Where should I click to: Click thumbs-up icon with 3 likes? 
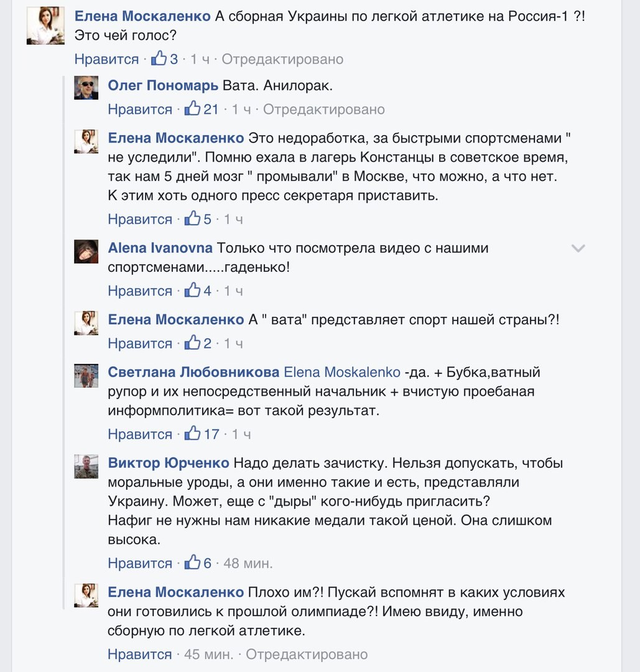[x=159, y=58]
